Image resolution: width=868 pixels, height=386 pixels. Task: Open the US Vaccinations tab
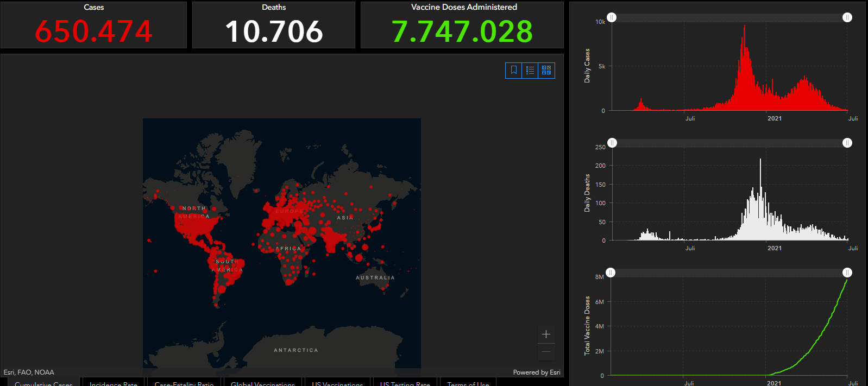click(337, 382)
